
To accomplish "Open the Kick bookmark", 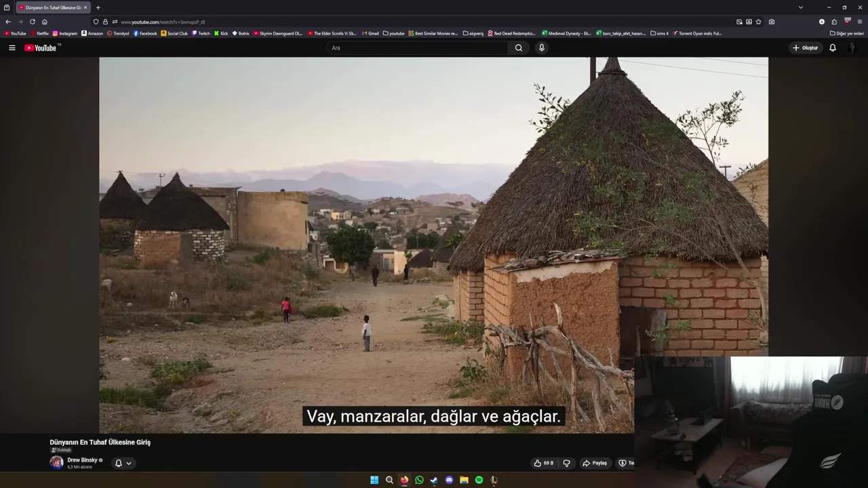I will tap(221, 33).
